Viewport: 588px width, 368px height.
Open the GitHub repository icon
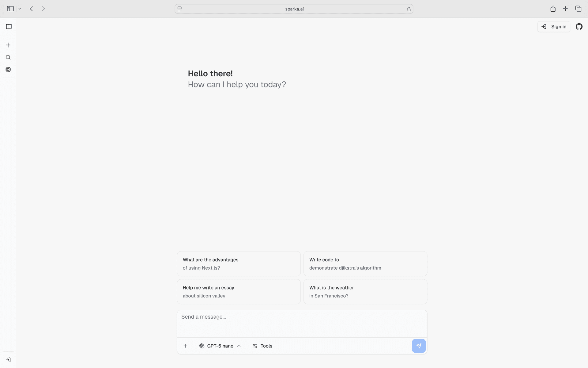(579, 27)
